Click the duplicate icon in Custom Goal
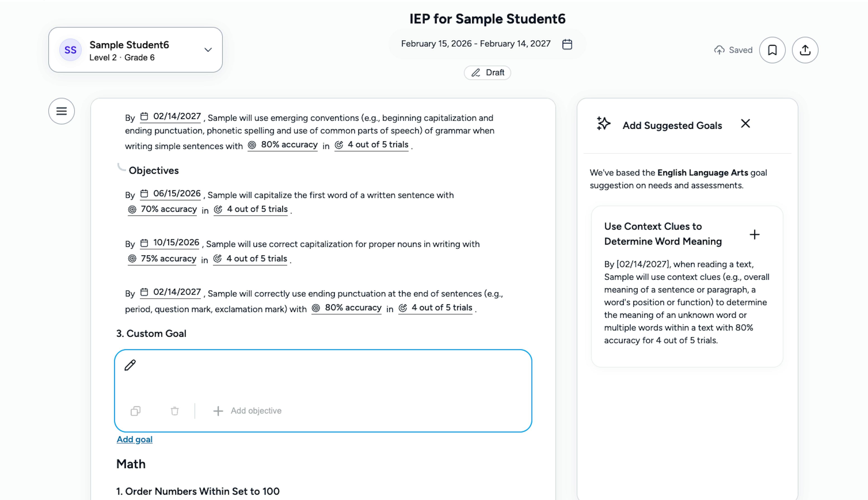The height and width of the screenshot is (500, 868). [136, 411]
